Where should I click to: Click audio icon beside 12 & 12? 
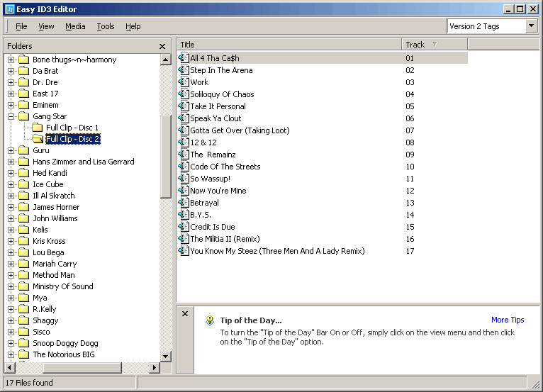(184, 142)
